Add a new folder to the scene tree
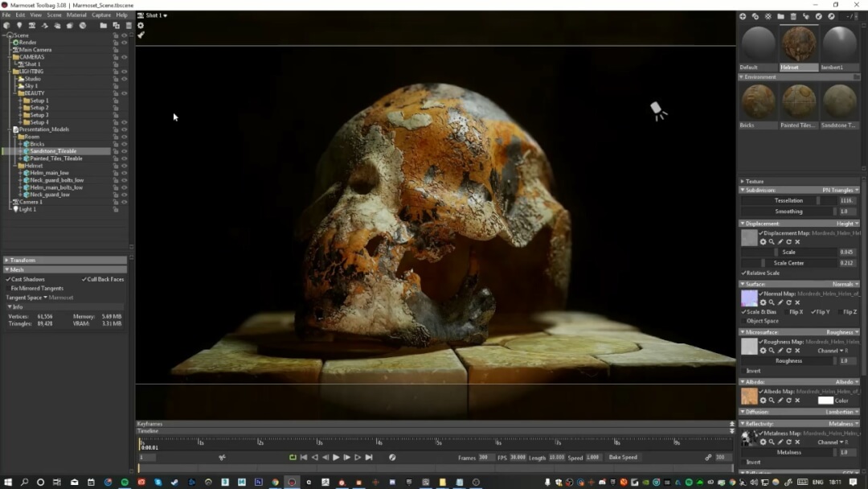 click(x=104, y=26)
